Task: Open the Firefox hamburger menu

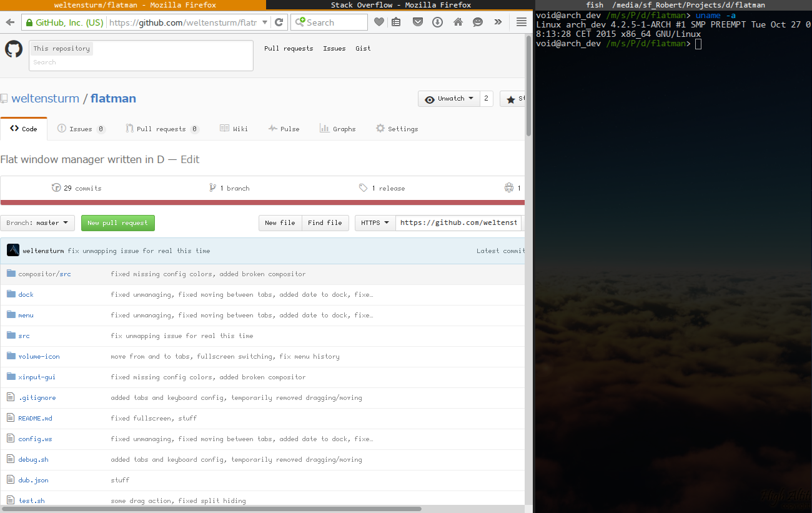Action: point(522,22)
